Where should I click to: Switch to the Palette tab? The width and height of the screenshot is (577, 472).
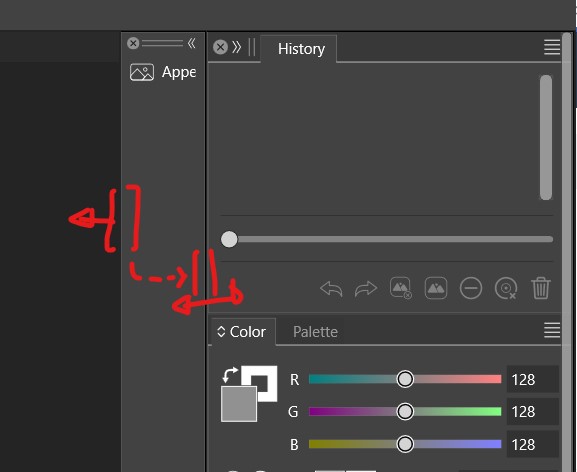click(315, 332)
